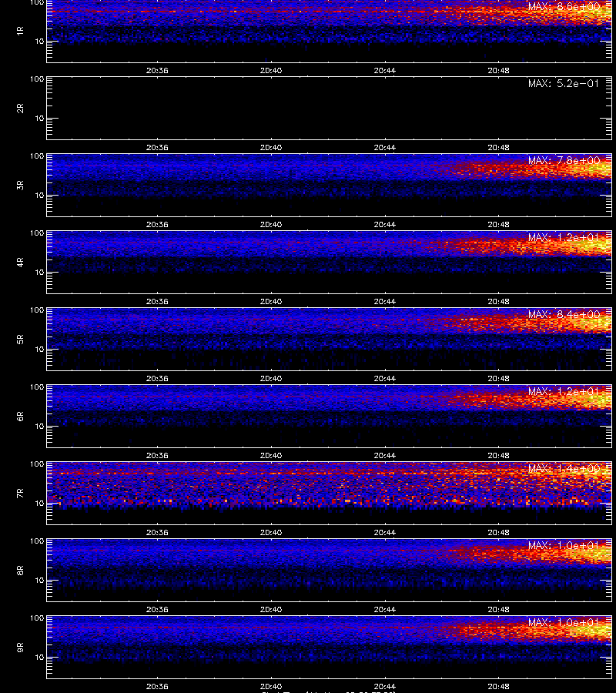The image size is (616, 693).
Task: Select the MAX: 1.0e+01 readout in panel 9R
Action: [564, 622]
